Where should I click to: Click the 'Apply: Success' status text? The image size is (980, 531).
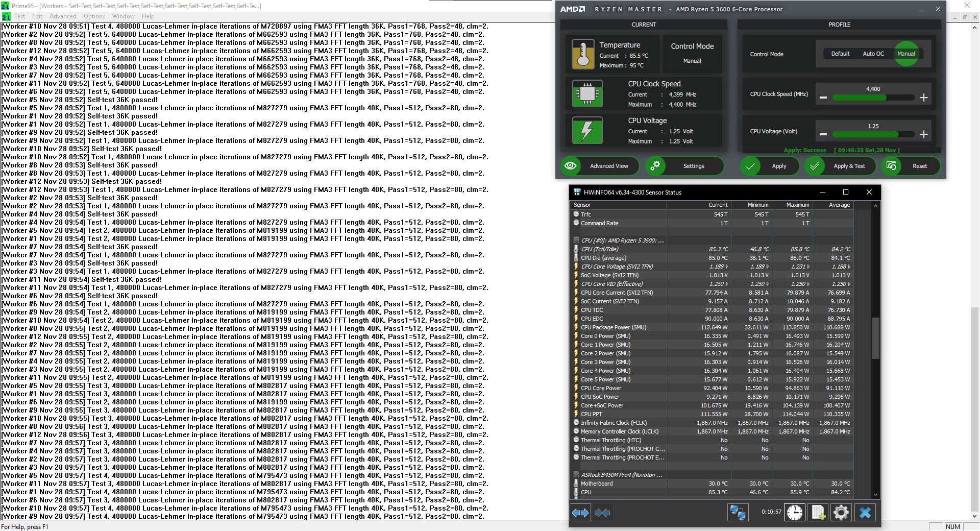click(x=805, y=150)
